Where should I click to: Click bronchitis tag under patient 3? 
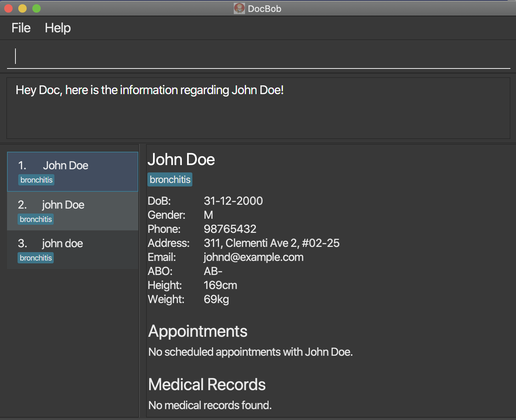pos(36,258)
